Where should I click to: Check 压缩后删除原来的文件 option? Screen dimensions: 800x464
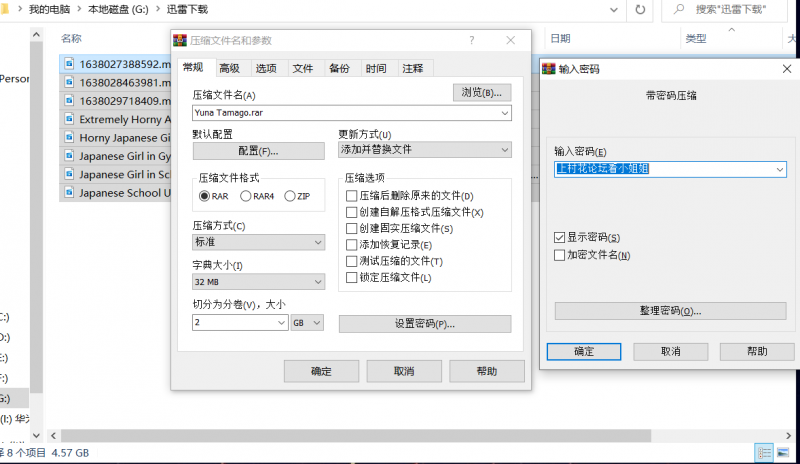[351, 196]
